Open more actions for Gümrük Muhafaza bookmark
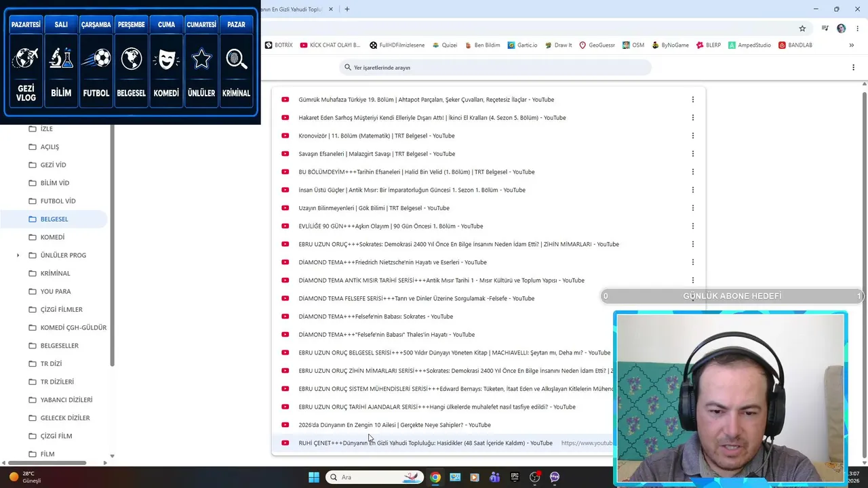Image resolution: width=868 pixels, height=488 pixels. pyautogui.click(x=692, y=100)
